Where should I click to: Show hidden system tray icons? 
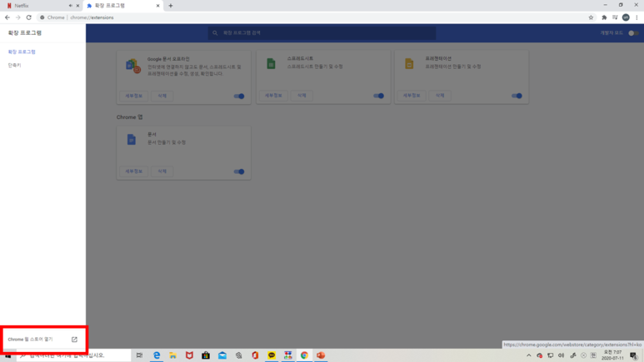tap(528, 355)
